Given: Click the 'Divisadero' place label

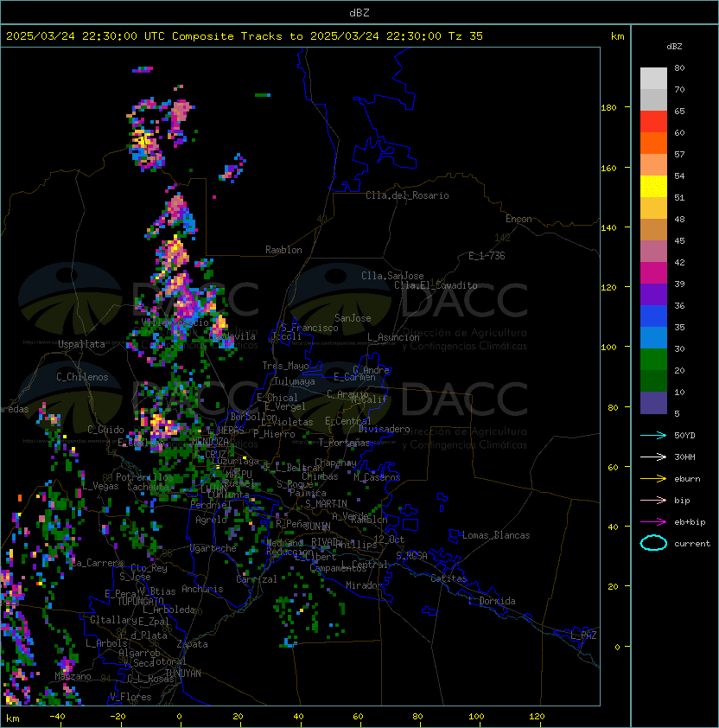Looking at the screenshot, I should 384,429.
